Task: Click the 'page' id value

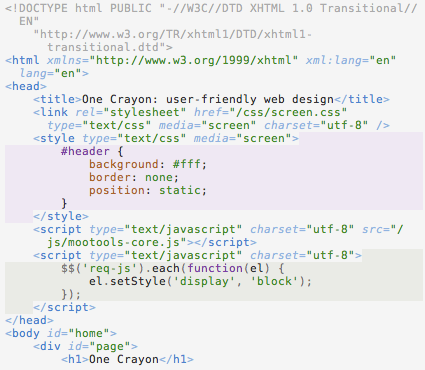Action: (110, 346)
